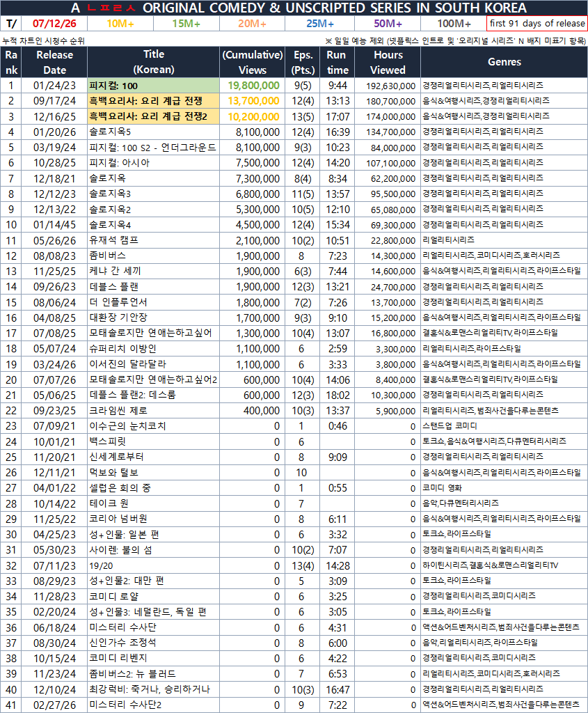This screenshot has width=588, height=713.
Task: Select the title cell 셀럽은 회의 중
Action: (x=153, y=488)
